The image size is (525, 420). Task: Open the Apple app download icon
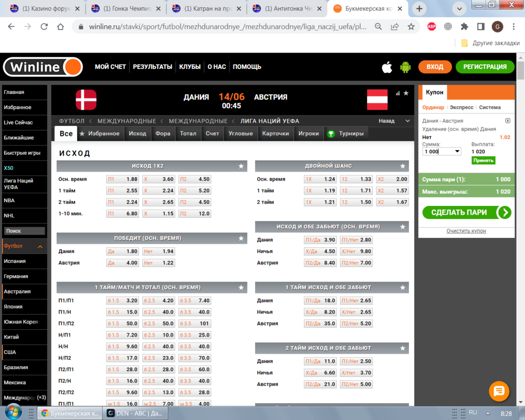(x=387, y=67)
